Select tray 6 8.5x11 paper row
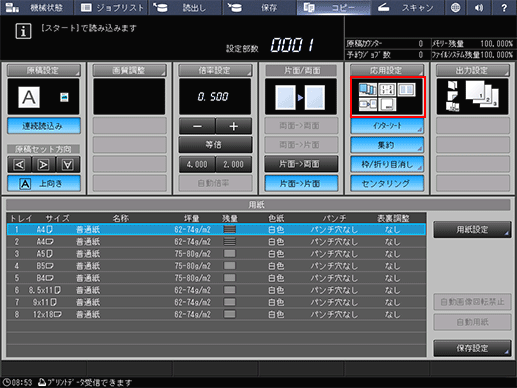 click(216, 290)
